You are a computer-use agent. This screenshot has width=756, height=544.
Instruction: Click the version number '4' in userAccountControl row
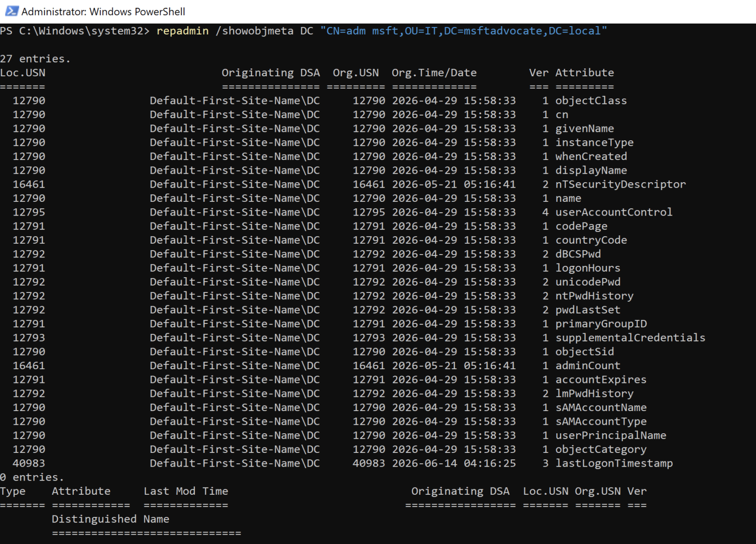(545, 212)
